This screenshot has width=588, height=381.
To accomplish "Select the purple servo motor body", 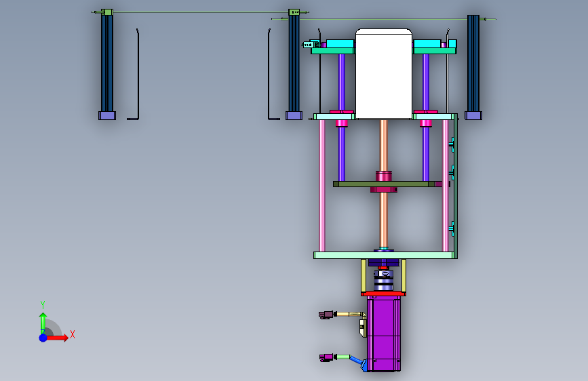I will (x=384, y=334).
